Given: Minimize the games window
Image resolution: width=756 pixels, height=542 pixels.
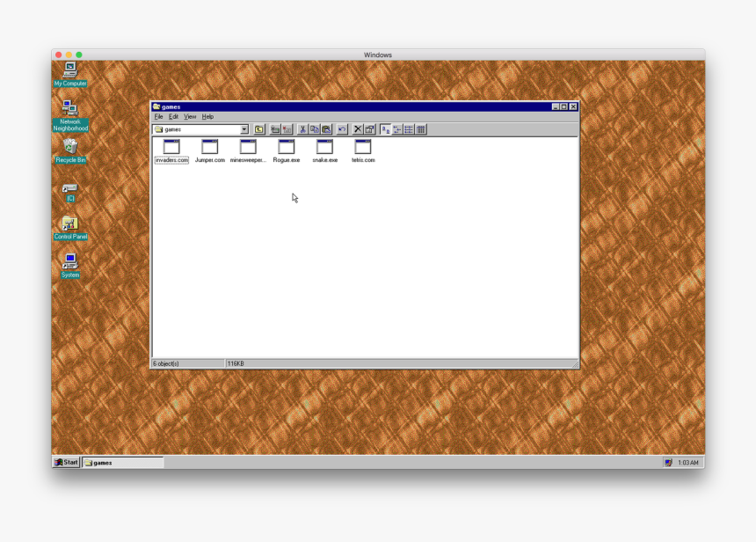Looking at the screenshot, I should pyautogui.click(x=556, y=106).
